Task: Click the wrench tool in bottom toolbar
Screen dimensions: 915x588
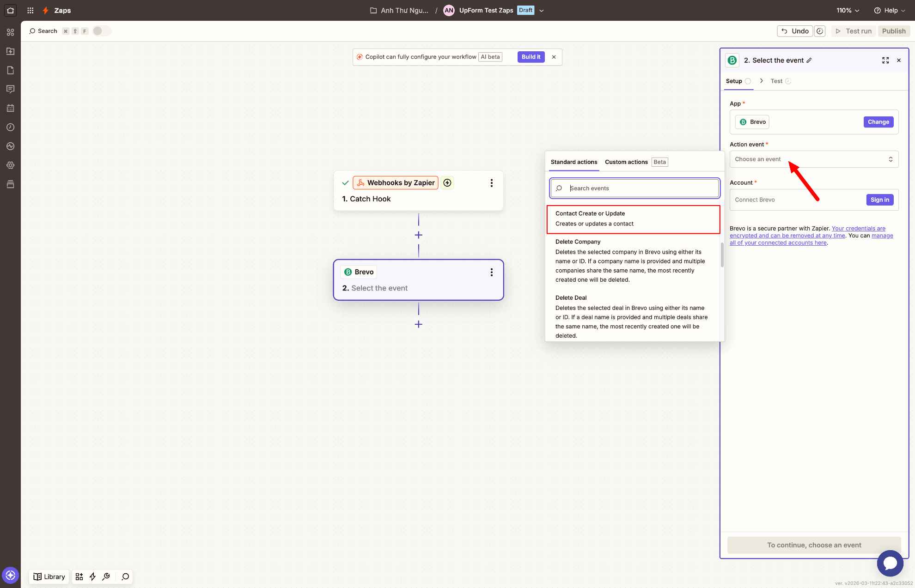Action: coord(106,576)
